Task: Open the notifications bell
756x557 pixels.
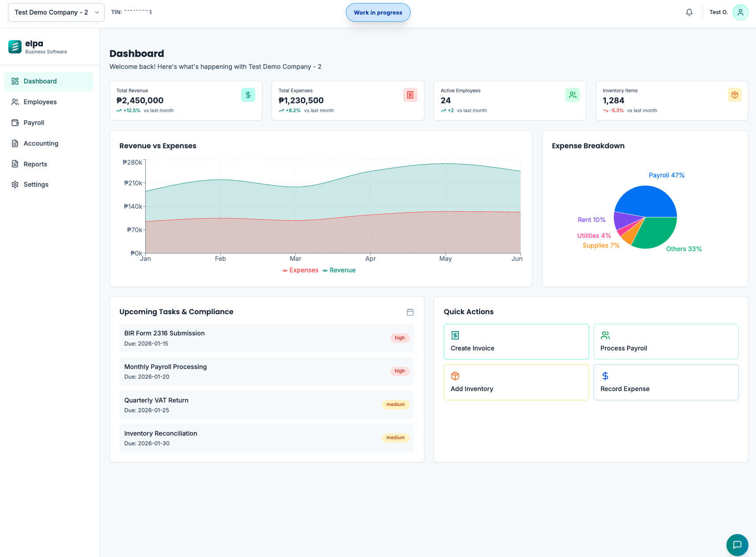Action: pos(689,12)
